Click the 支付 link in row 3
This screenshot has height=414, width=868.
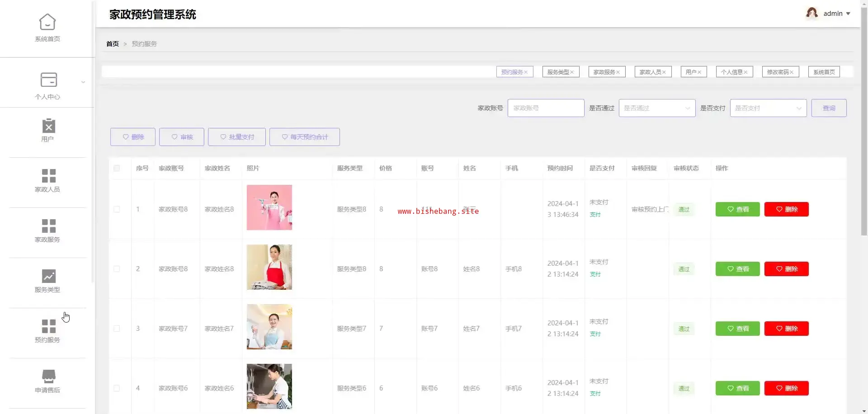(595, 334)
